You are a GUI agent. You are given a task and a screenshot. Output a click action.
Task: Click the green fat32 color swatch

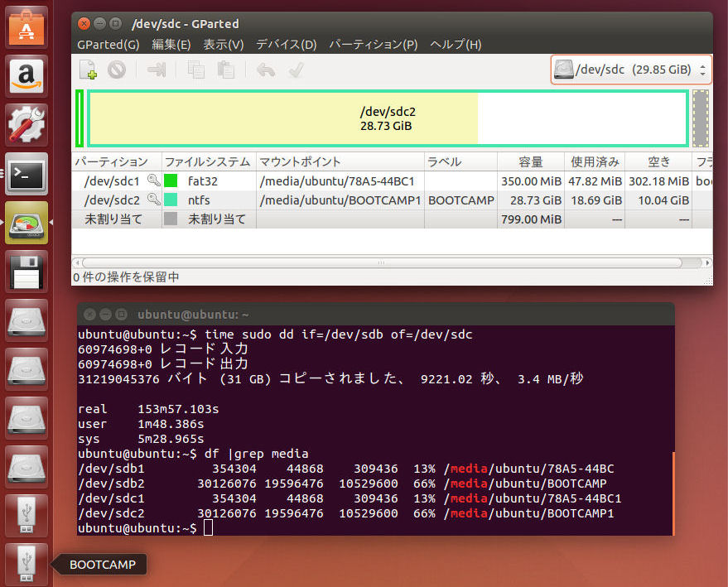pos(171,180)
